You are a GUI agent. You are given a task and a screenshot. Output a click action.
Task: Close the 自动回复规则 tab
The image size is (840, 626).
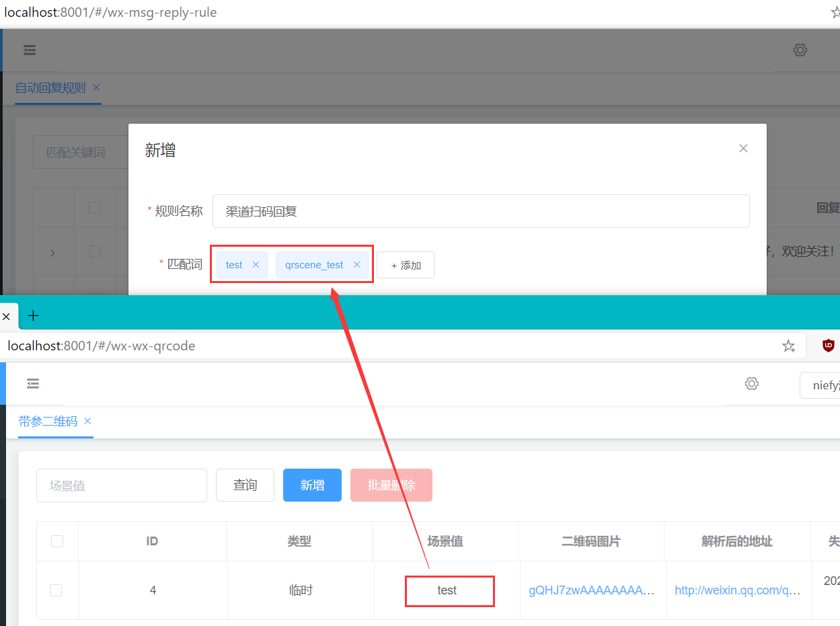96,87
